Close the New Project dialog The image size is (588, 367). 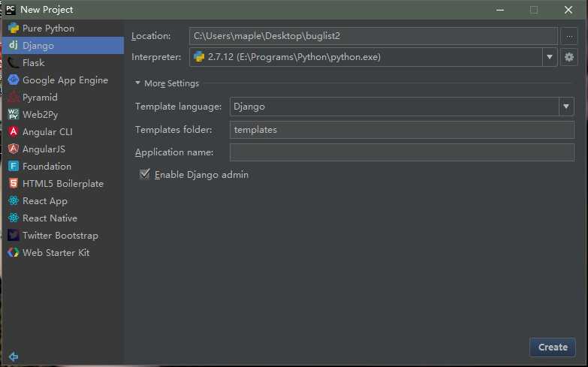568,10
